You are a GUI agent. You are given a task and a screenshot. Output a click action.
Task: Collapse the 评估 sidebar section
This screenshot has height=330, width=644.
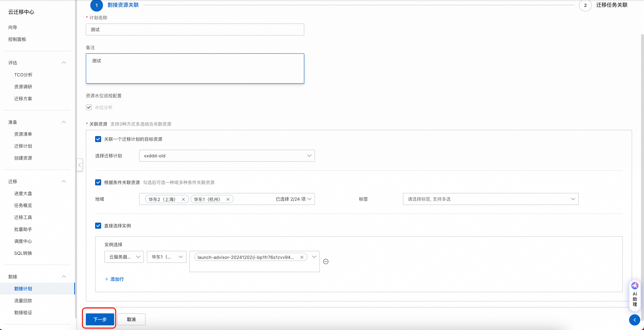pos(64,63)
